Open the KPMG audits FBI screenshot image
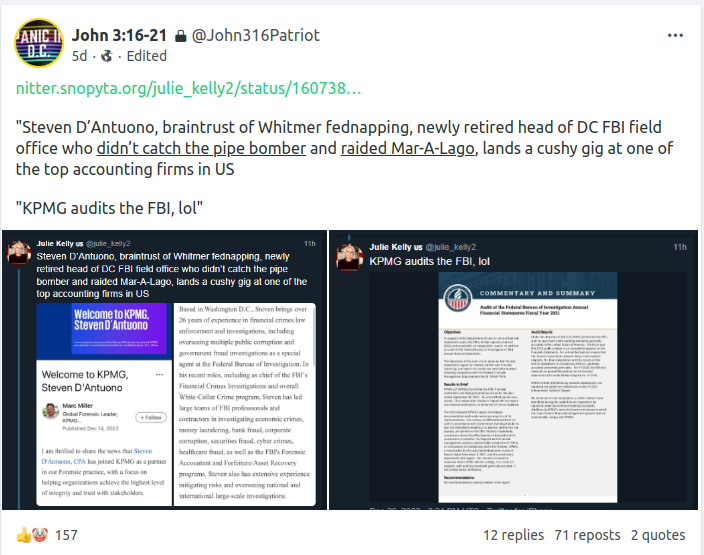Image resolution: width=704 pixels, height=555 pixels. click(x=514, y=370)
